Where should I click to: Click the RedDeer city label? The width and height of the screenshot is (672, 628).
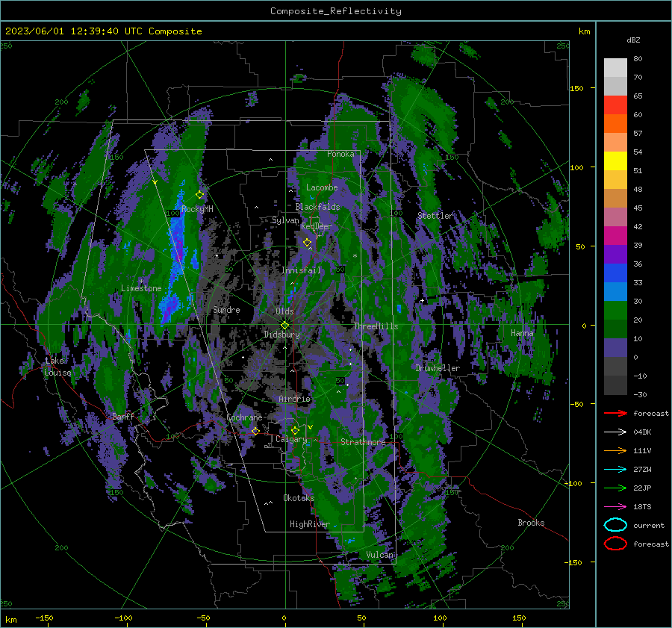[x=317, y=226]
